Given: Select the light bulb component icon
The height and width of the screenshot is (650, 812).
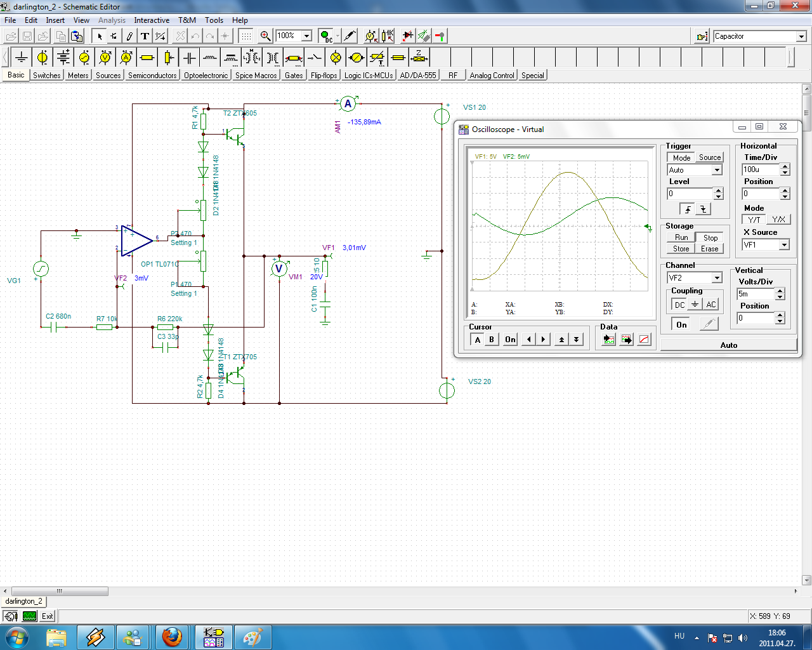Looking at the screenshot, I should 336,58.
